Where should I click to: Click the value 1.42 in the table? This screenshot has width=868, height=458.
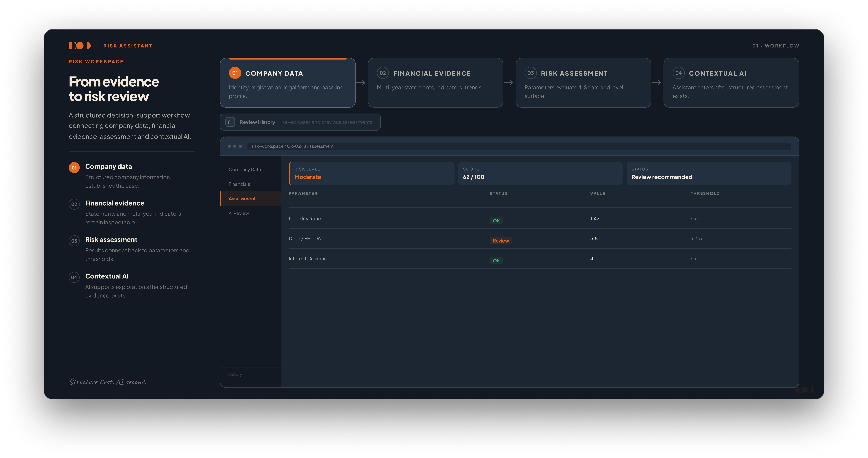tap(595, 219)
